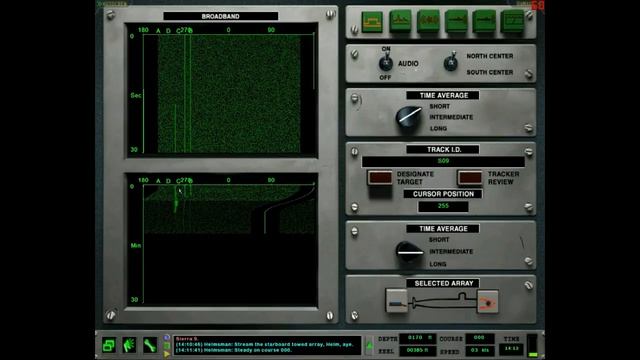Click the BROADBAND title label
The height and width of the screenshot is (360, 640).
[220, 16]
